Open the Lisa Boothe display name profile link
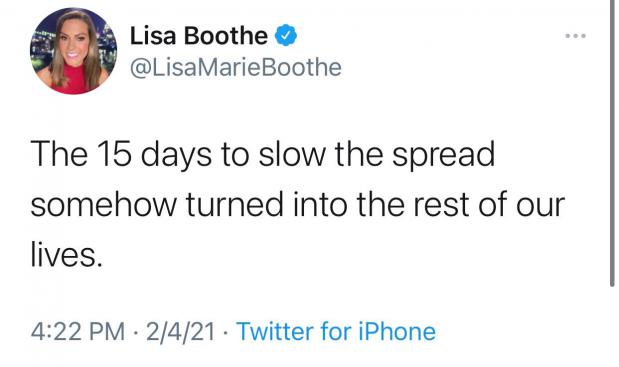 click(x=199, y=36)
